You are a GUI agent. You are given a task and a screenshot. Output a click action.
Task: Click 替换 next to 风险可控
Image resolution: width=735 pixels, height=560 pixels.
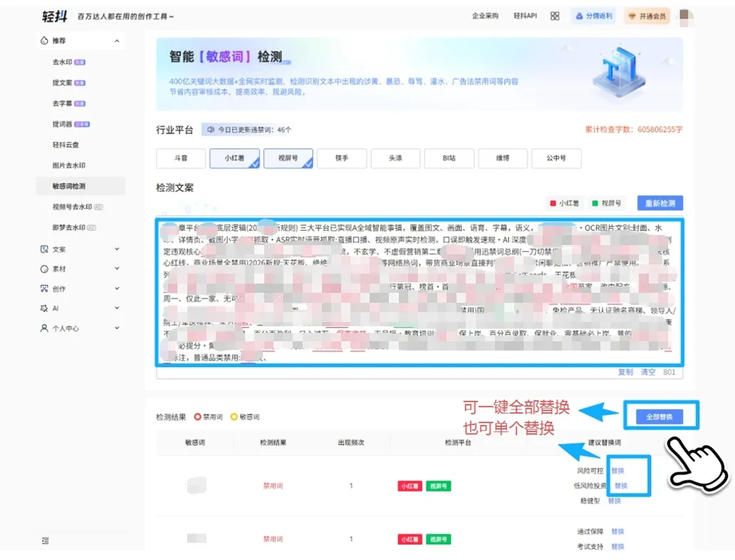tap(617, 470)
